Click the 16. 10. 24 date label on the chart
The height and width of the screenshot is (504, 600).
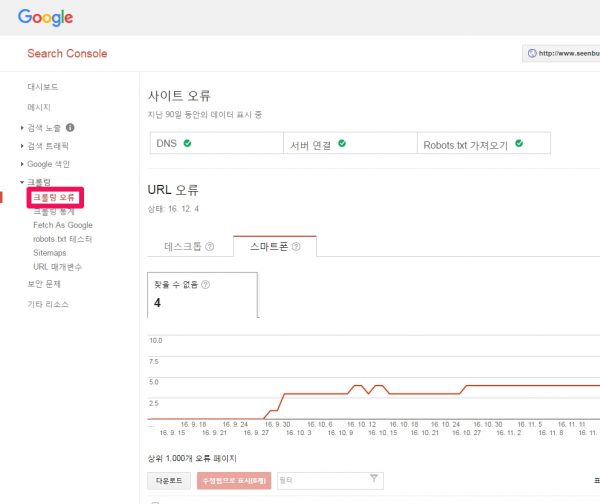click(445, 424)
